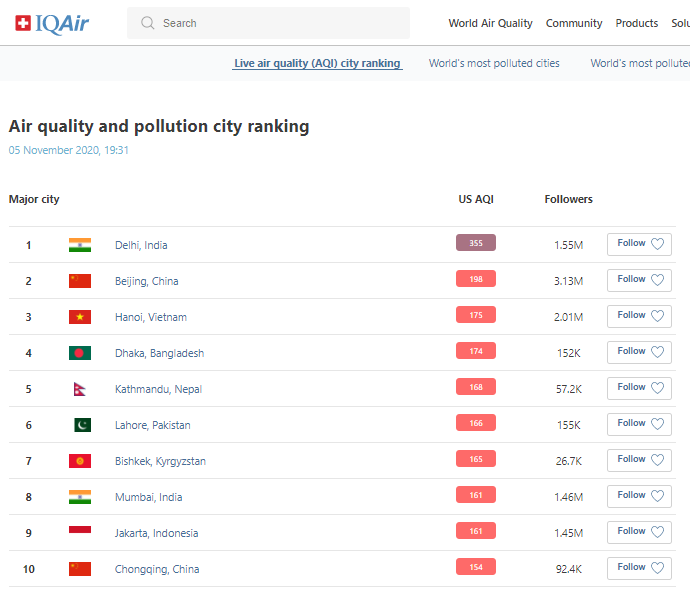Click the 355 AQI badge for Delhi

(x=475, y=243)
